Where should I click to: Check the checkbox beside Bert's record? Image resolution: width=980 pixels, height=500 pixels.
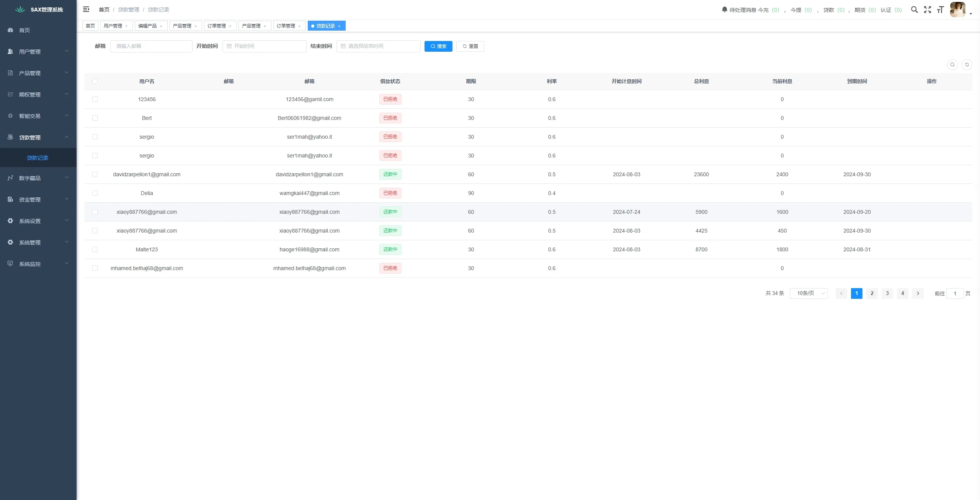click(95, 118)
